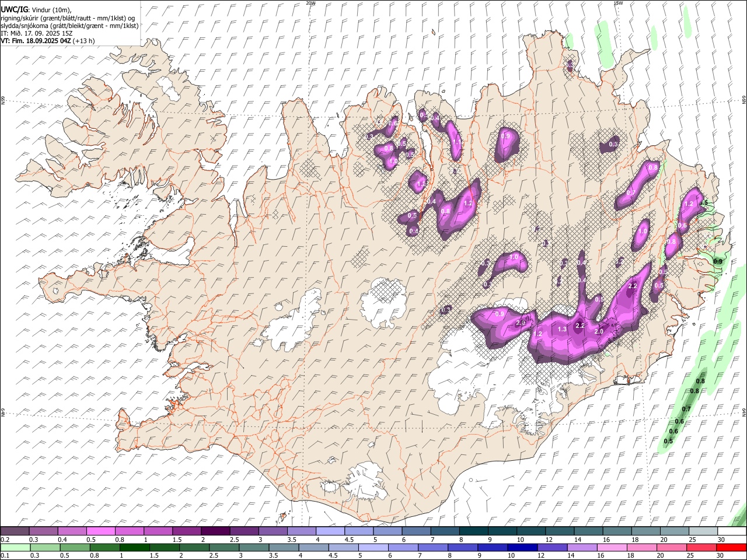Click the 'UWC/IG: Vindur (10m),' title line
This screenshot has height=560, width=747.
coord(36,10)
